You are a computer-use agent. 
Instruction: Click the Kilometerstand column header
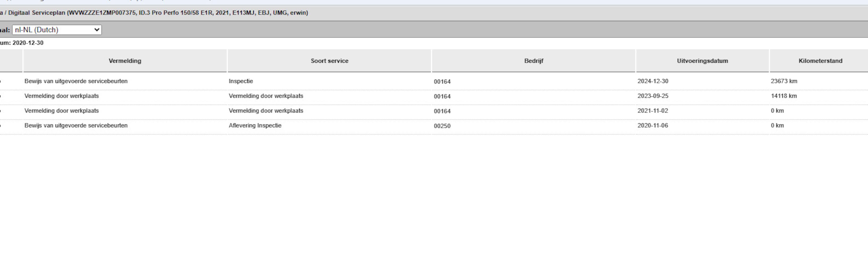click(x=820, y=61)
